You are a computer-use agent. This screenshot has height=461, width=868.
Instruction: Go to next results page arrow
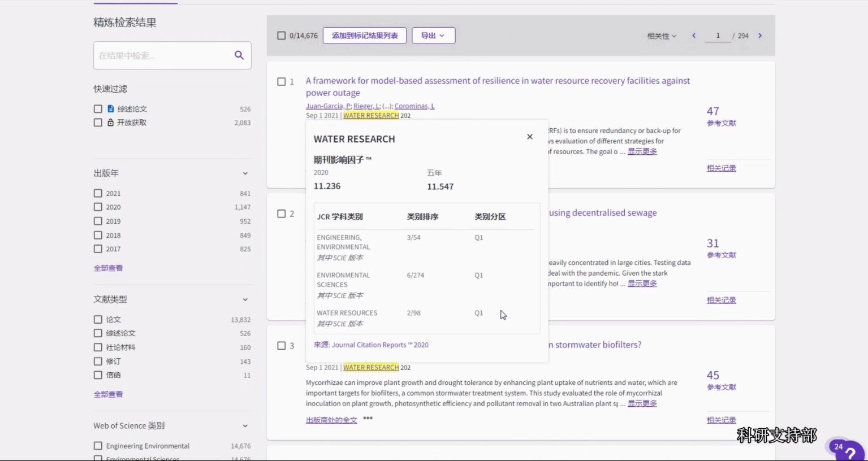(x=759, y=36)
